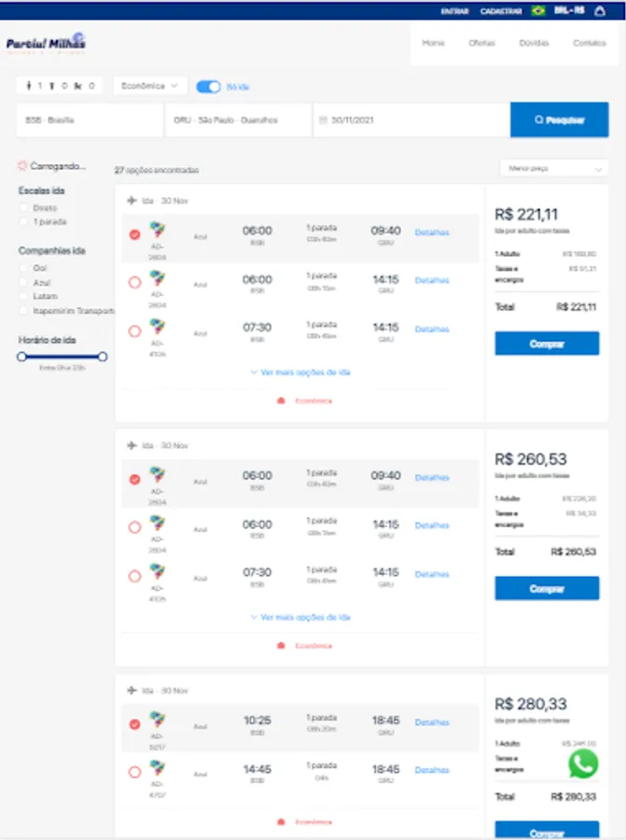Open Detalhes for 06:00–09:40 flight, R$ 221,11 card

432,232
